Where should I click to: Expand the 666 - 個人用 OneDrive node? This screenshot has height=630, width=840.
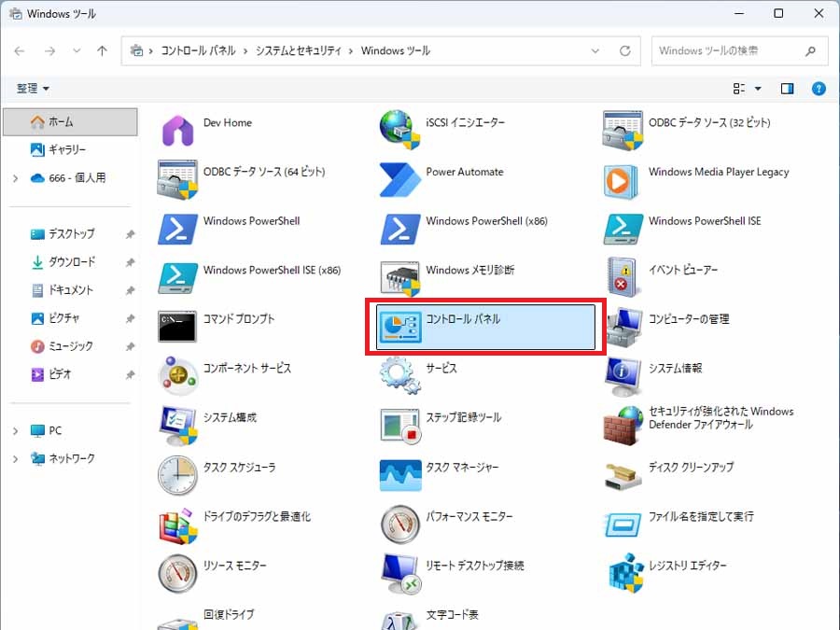[16, 178]
